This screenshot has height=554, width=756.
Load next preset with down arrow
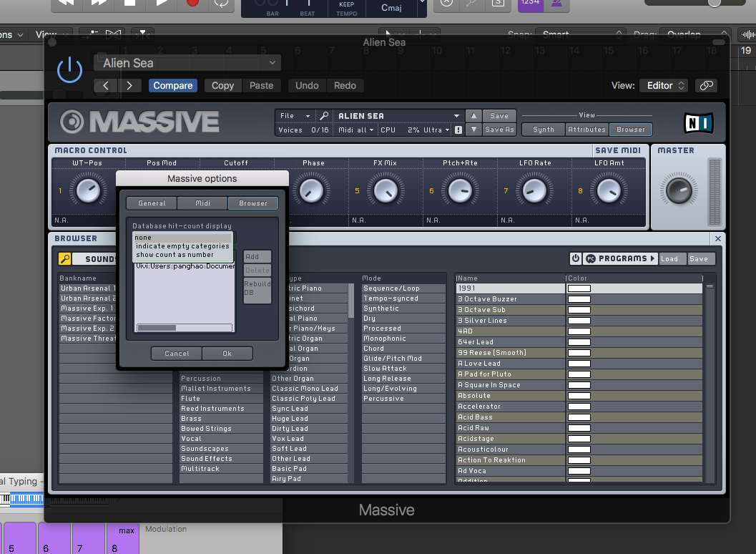[x=473, y=130]
